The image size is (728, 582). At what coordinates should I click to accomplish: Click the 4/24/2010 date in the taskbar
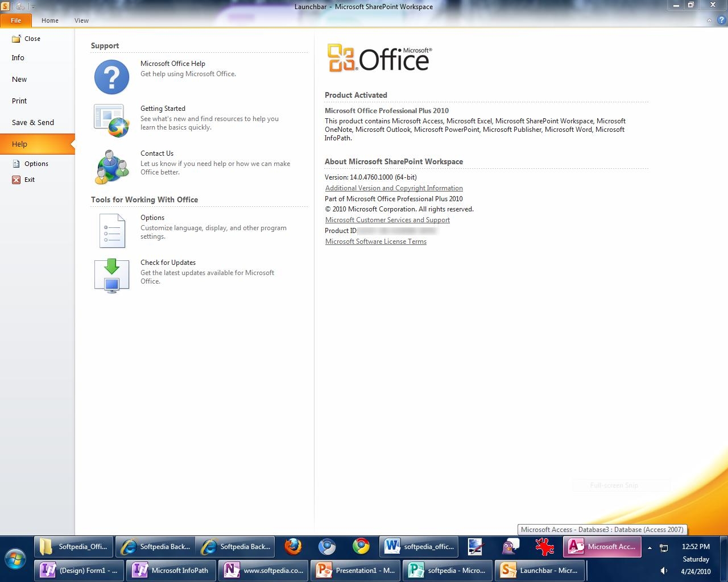pyautogui.click(x=696, y=572)
